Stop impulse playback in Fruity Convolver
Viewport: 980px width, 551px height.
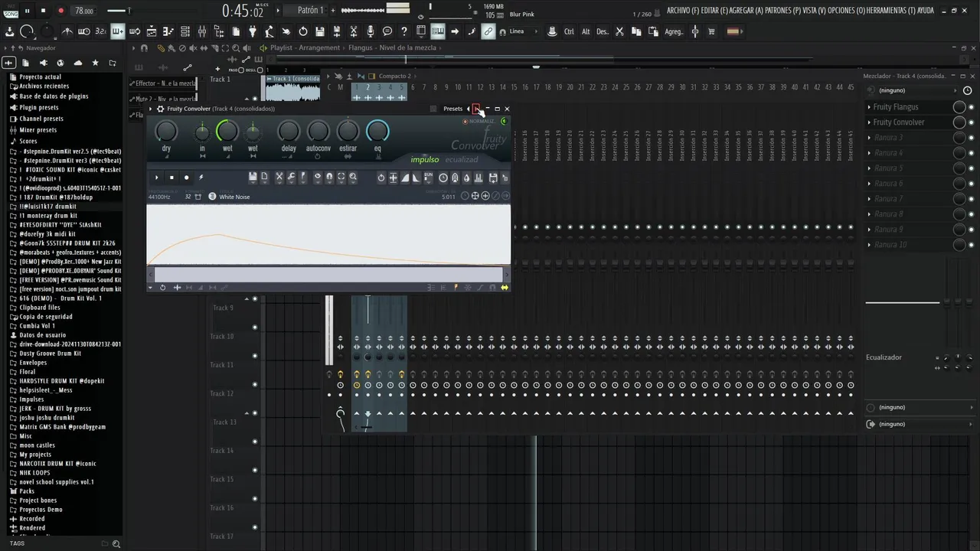(x=171, y=177)
